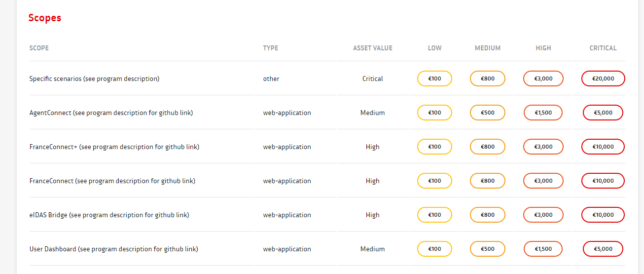Select the eIDAS Bridge scope name
The height and width of the screenshot is (274, 644).
click(109, 215)
